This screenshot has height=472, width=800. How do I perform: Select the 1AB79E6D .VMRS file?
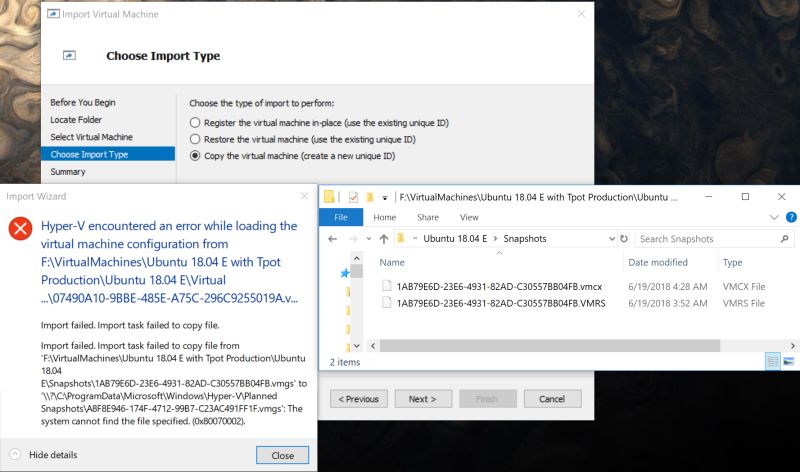tap(501, 303)
